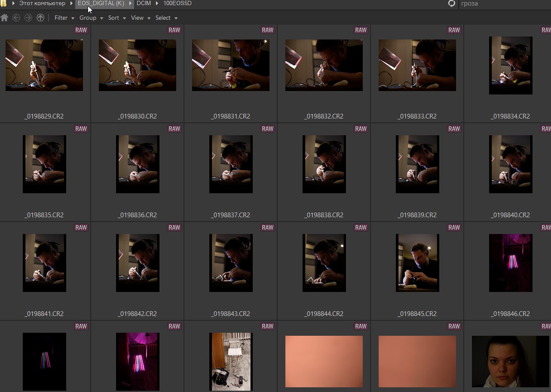Click the folder icon in the breadcrumb bar
The image size is (551, 392).
click(3, 3)
